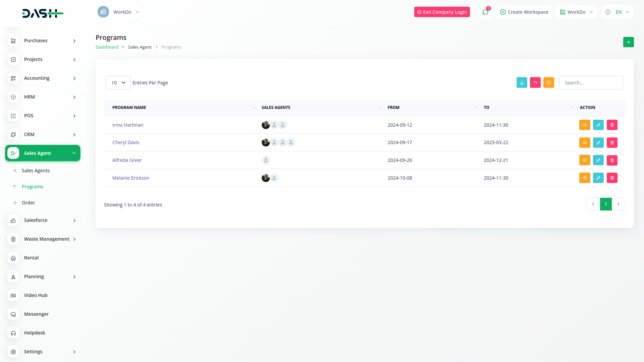
Task: Open the Cheryl Davis program link
Action: 126,142
